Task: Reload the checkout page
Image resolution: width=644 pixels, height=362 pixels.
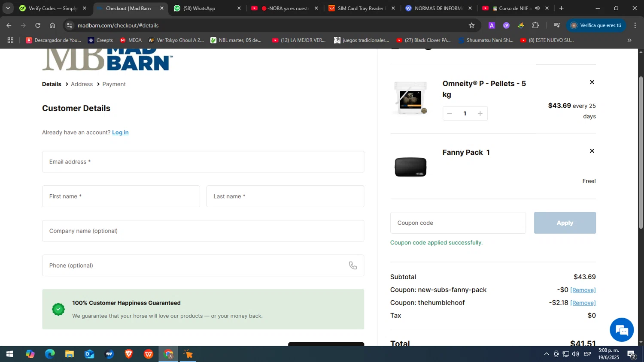Action: coord(38,25)
